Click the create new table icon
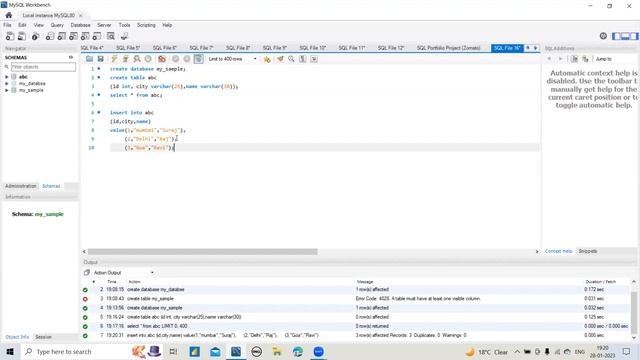 [62, 36]
